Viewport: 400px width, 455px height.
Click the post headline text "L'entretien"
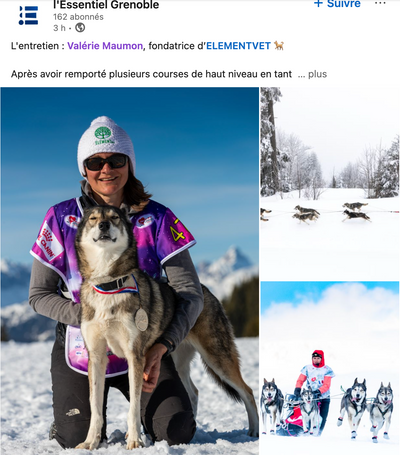point(35,46)
